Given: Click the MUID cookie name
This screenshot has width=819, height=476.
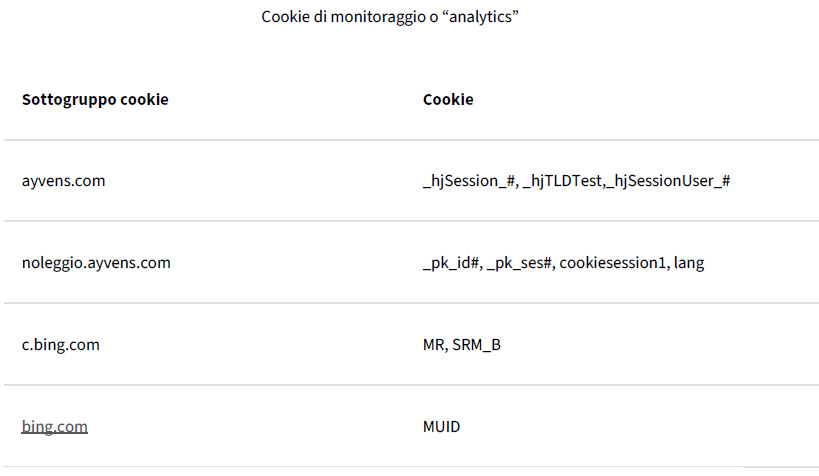Looking at the screenshot, I should (441, 427).
